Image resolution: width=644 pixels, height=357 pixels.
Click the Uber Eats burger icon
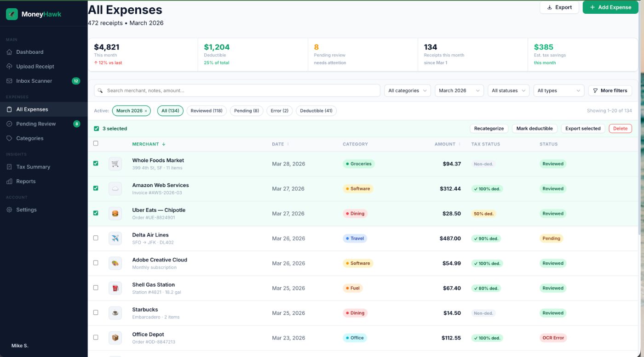pyautogui.click(x=115, y=214)
